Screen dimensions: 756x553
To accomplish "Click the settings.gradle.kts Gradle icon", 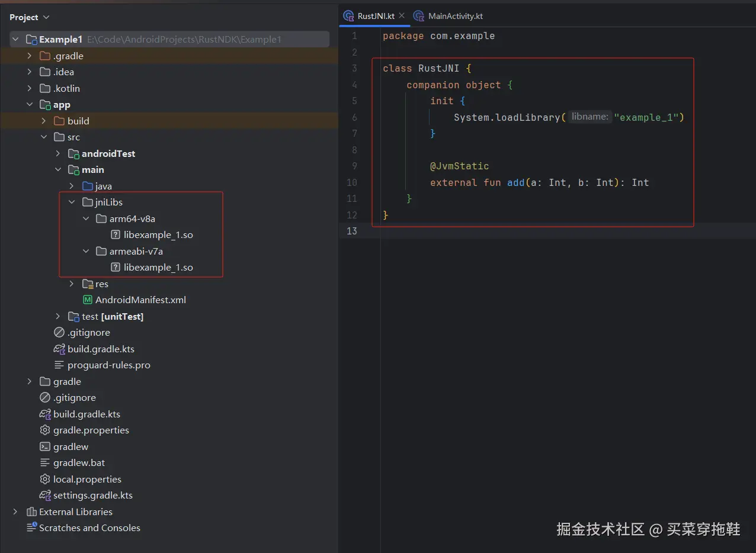I will pos(45,495).
